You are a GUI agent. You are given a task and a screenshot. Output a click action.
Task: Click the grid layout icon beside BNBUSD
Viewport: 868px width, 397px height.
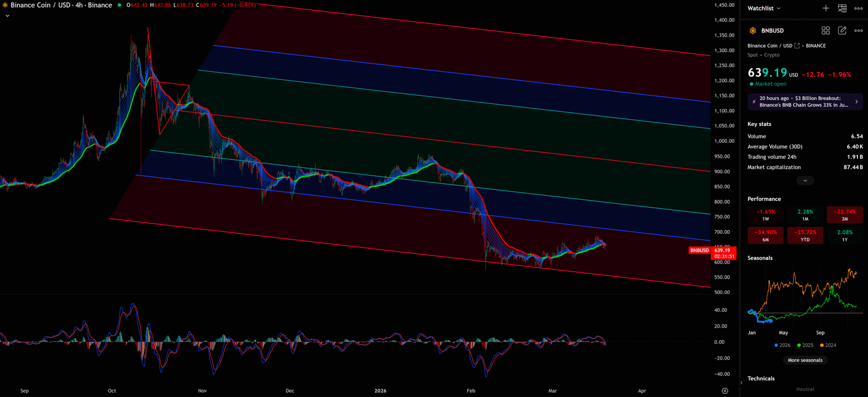coord(825,31)
